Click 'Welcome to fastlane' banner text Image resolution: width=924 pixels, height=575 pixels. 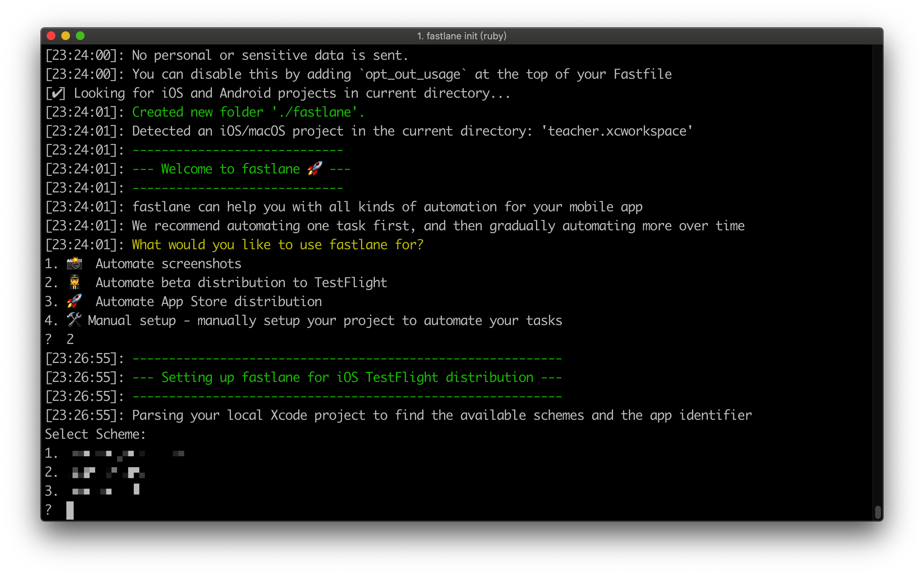pos(230,168)
